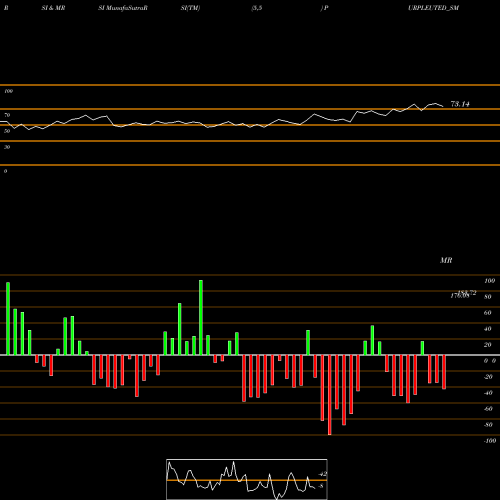500x500 pixels.
Task: Click the 'SI MunafaSutraR' header text
Action: pos(123,8)
